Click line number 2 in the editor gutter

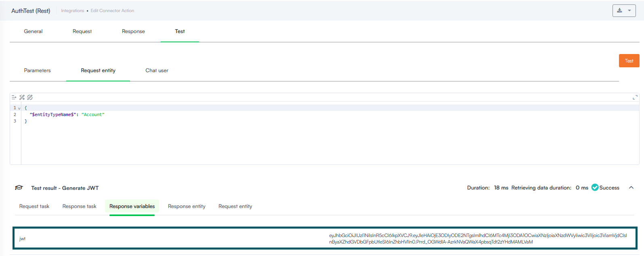click(15, 114)
